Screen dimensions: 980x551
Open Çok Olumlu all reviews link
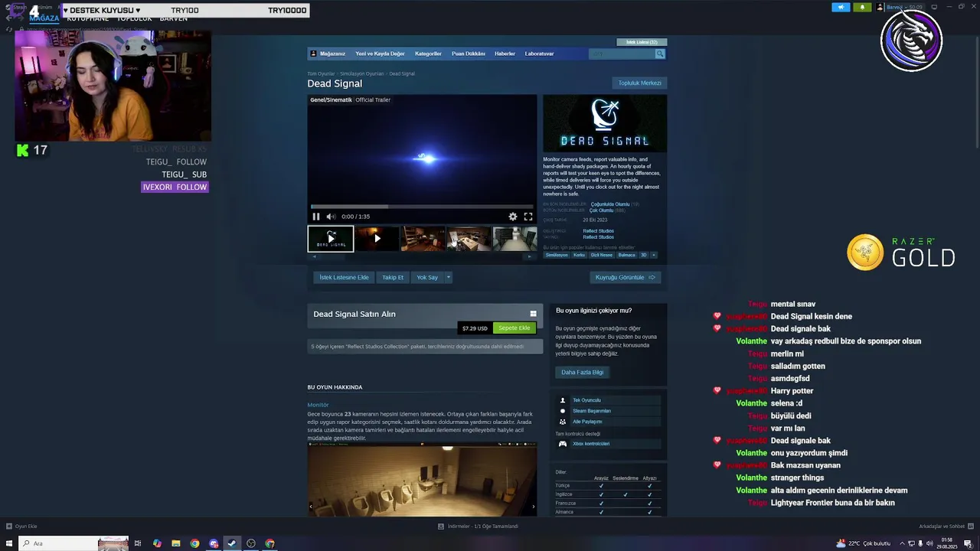pos(601,210)
